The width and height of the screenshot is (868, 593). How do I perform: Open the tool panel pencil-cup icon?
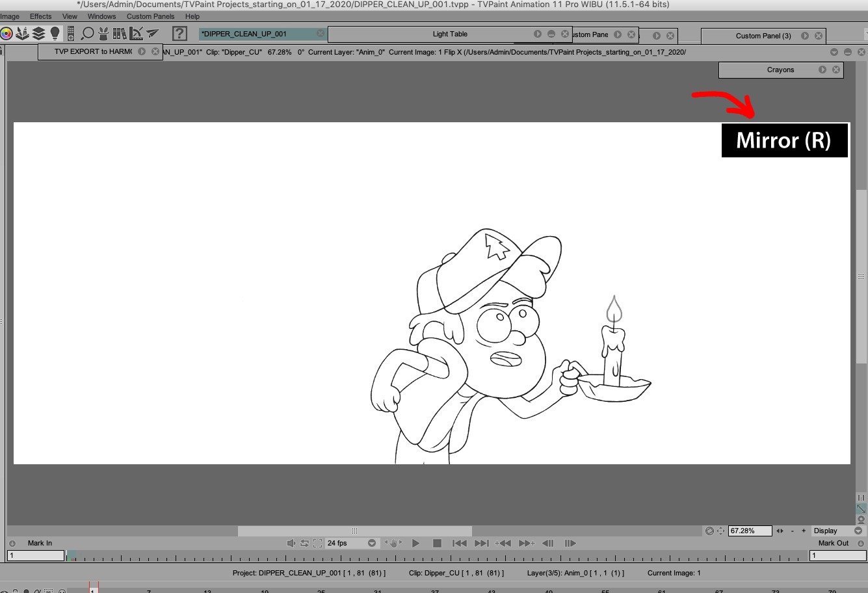coord(23,33)
